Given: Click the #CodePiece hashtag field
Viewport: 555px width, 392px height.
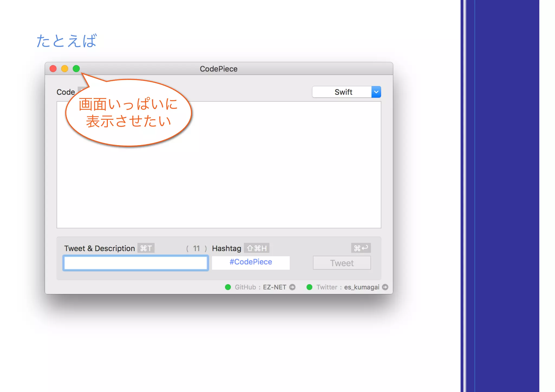Looking at the screenshot, I should (x=251, y=262).
